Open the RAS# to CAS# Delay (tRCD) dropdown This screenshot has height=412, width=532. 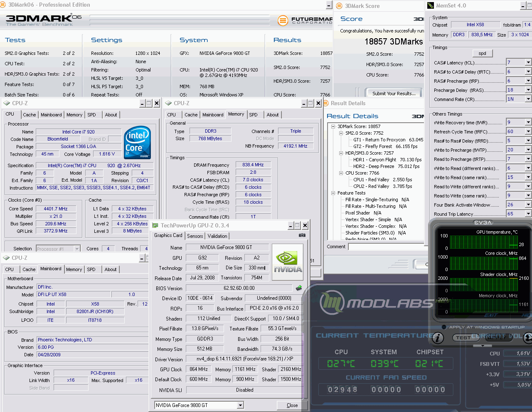(x=528, y=72)
